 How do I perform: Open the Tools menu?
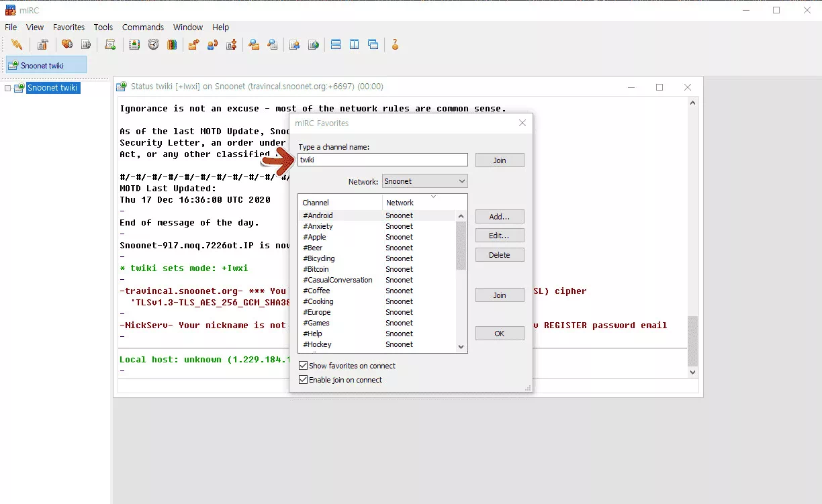pos(103,28)
